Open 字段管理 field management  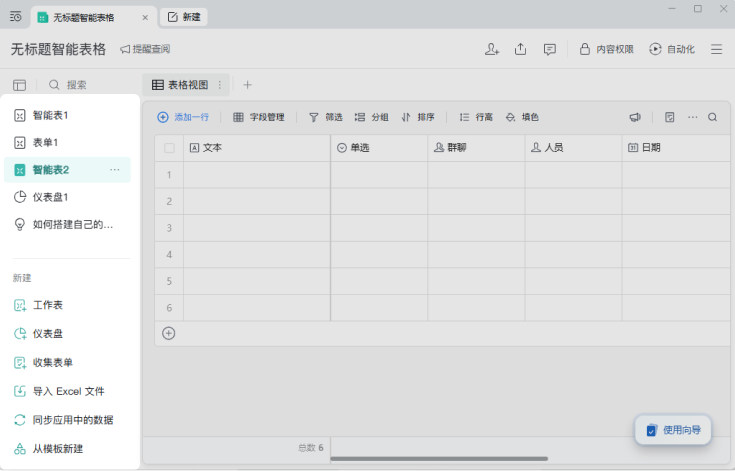259,117
